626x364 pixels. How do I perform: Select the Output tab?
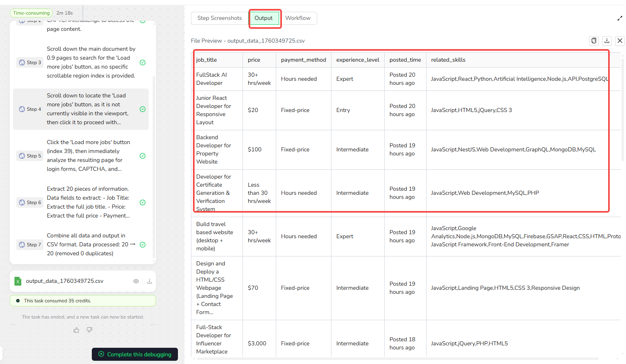click(x=264, y=18)
